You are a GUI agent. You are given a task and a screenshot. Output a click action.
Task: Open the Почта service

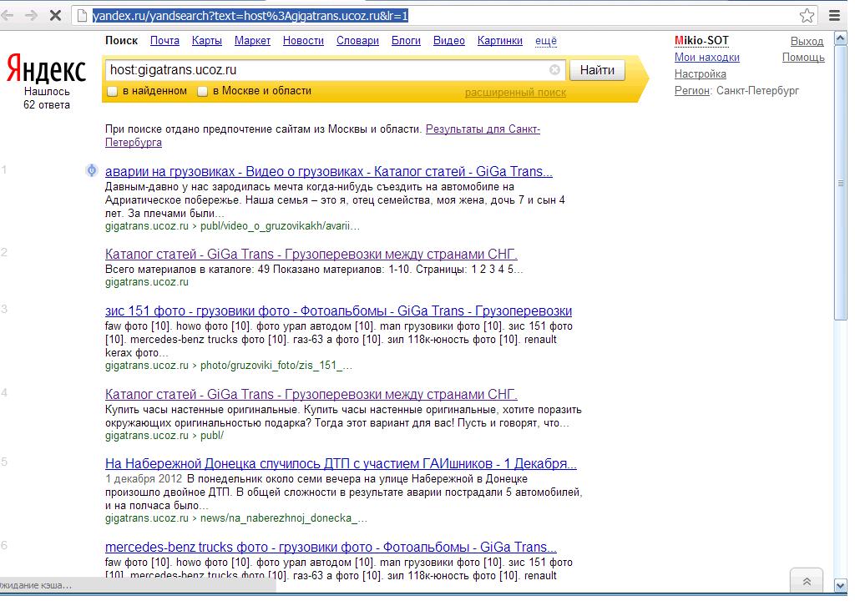tap(164, 40)
